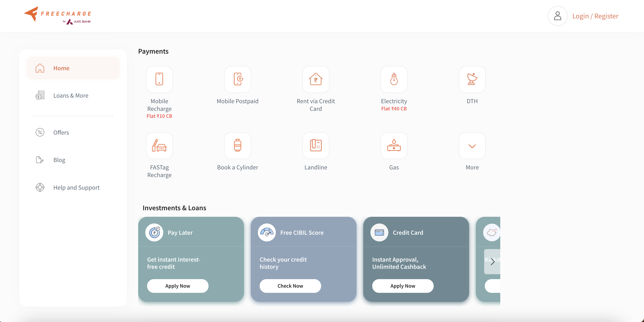
Task: Click the Free CIBIL Score gauge icon
Action: coord(267,232)
